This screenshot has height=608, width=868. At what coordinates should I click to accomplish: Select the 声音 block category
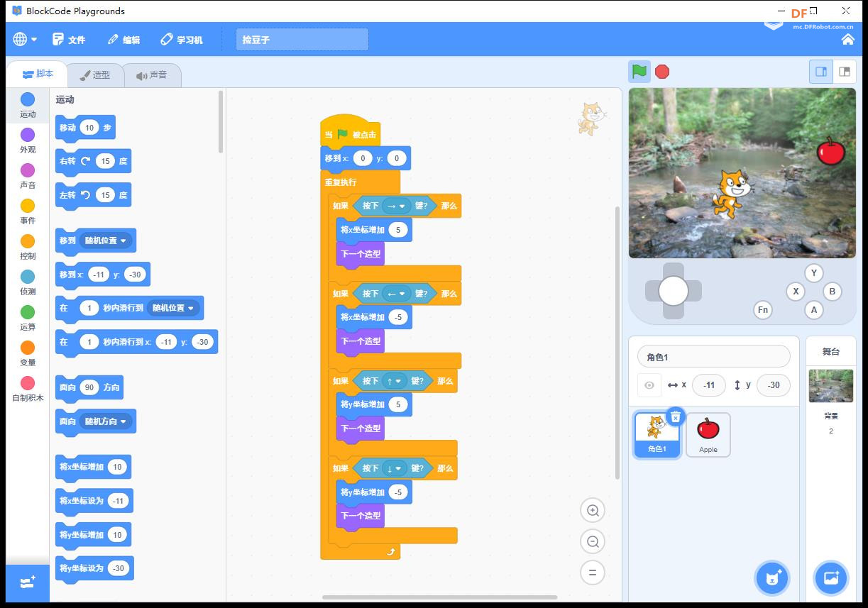[28, 176]
